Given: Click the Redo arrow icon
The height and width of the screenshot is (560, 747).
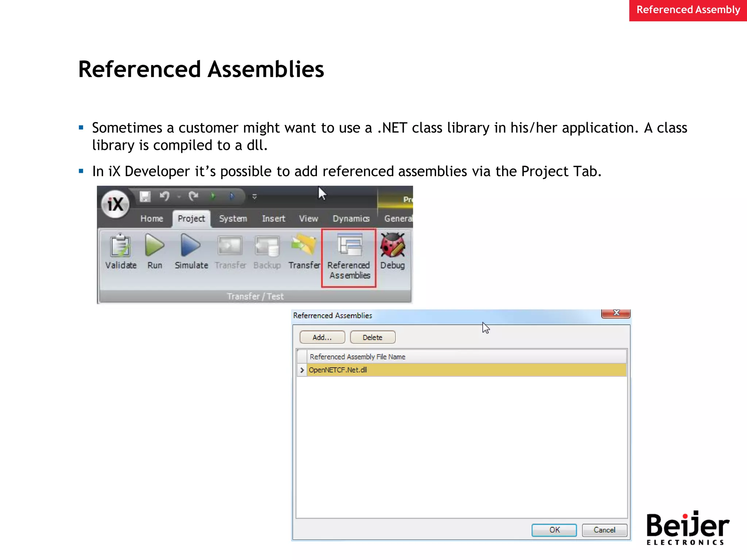Looking at the screenshot, I should tap(193, 197).
